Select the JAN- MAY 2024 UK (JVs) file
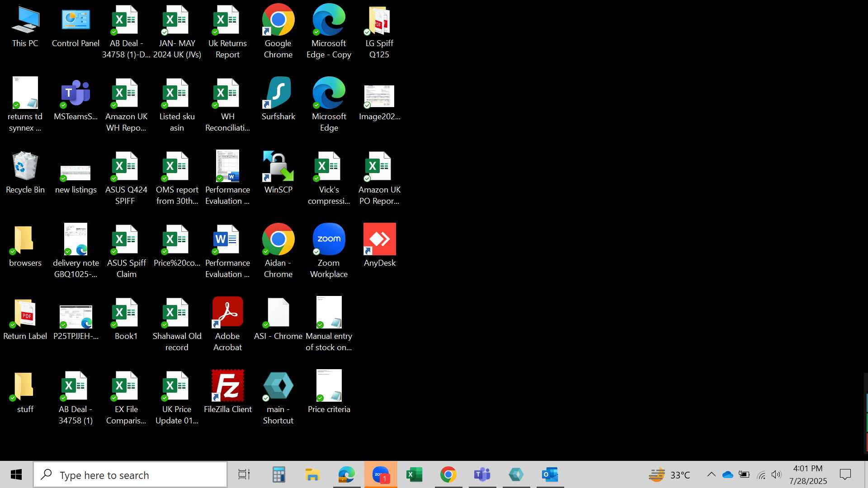 click(177, 32)
